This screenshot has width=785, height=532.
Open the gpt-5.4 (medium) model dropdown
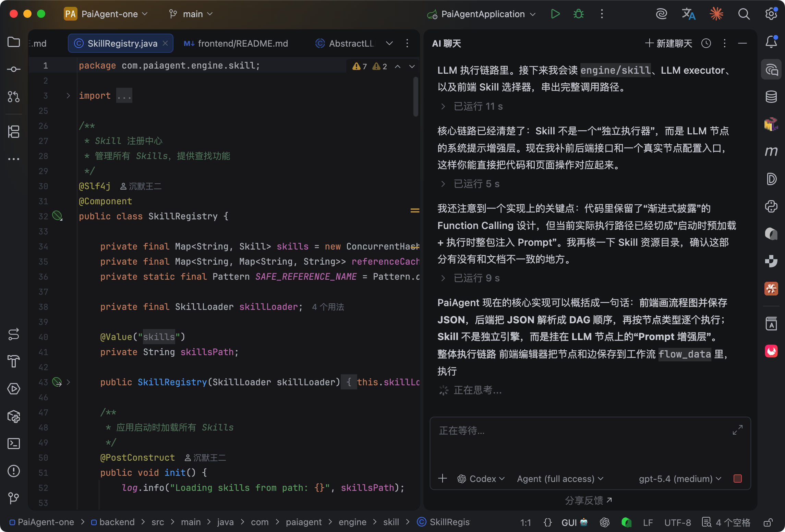pos(680,479)
